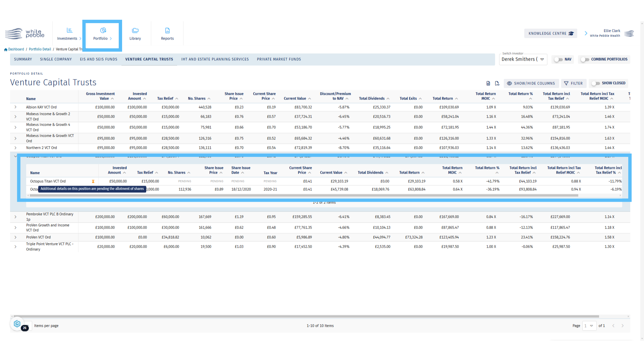Click Current Value £83,700.32 for Albion KAY
This screenshot has width=644, height=362.
click(x=303, y=107)
